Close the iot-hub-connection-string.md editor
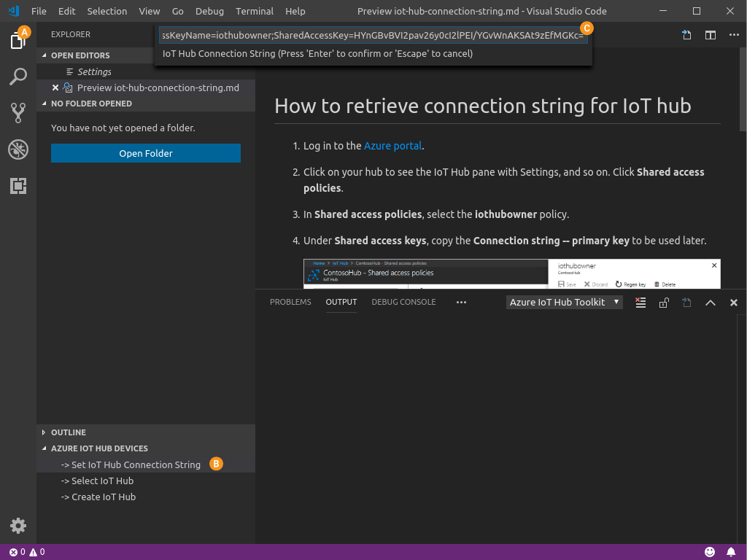747x560 pixels. [55, 87]
